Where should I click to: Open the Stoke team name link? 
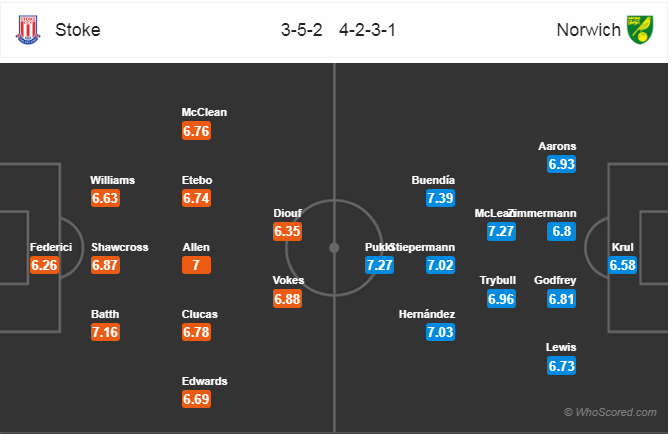coord(78,30)
